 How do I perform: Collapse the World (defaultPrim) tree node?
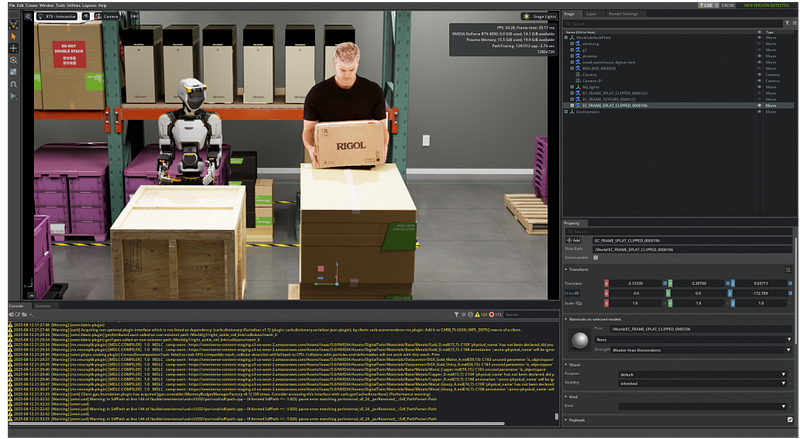point(566,37)
